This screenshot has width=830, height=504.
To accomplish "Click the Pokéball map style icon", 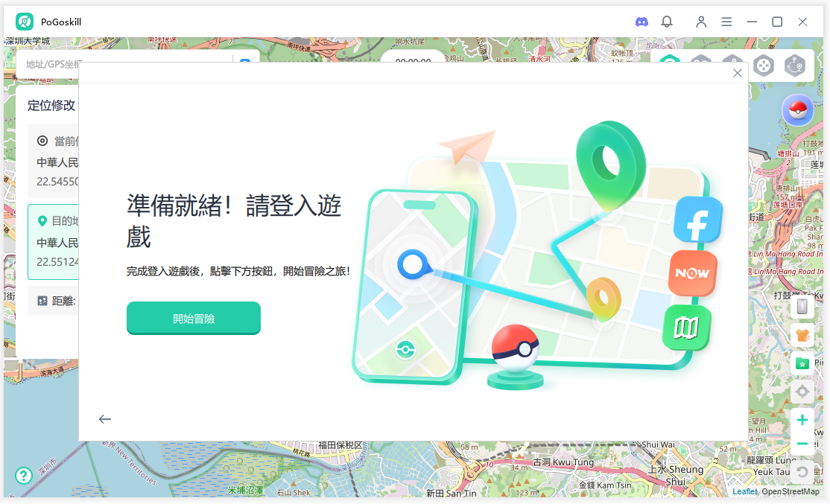I will pyautogui.click(x=797, y=110).
